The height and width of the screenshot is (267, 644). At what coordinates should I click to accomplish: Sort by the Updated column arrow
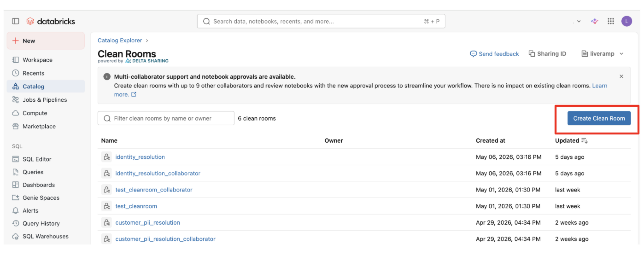(x=585, y=141)
